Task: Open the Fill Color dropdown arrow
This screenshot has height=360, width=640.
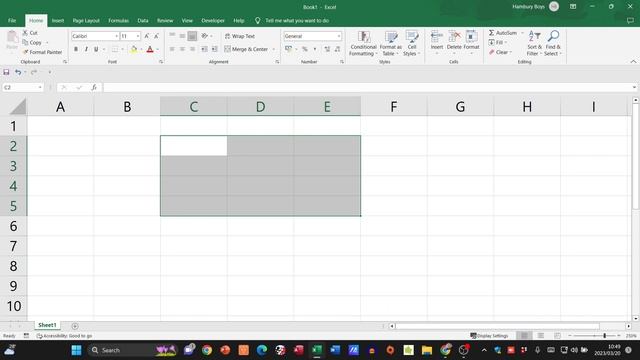Action: 141,49
